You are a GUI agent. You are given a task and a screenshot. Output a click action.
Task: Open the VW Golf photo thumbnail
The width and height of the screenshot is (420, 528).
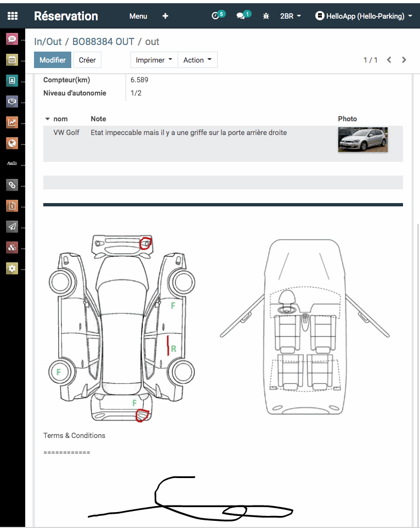tap(362, 139)
